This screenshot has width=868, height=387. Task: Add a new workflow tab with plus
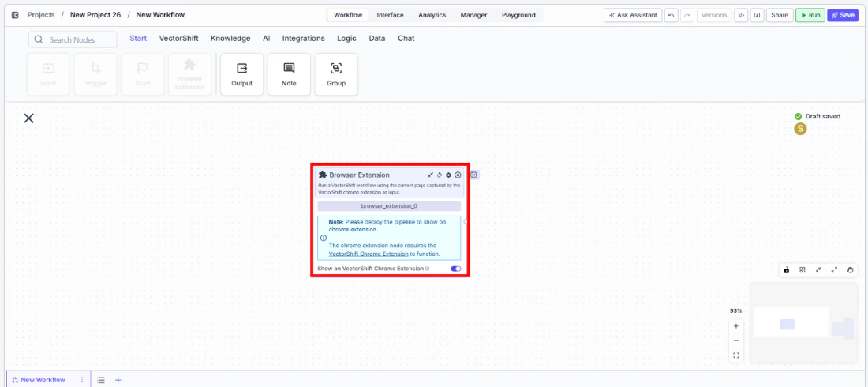(118, 380)
